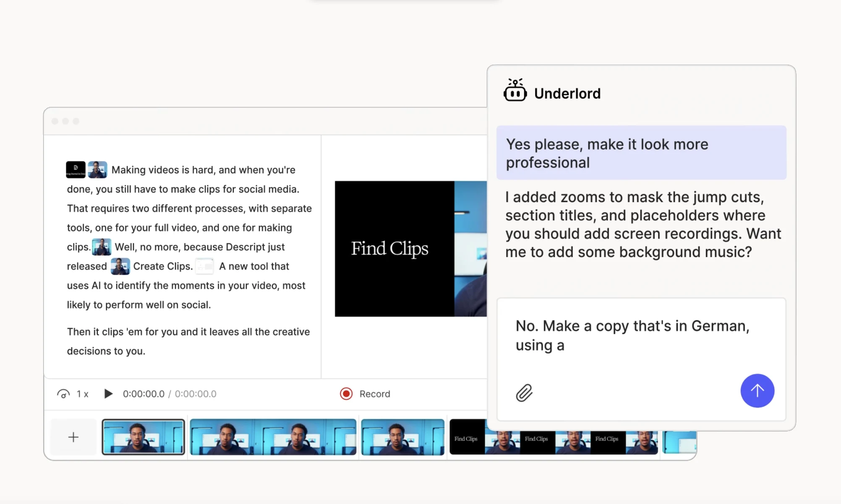Select the first video clip thumbnail in timeline

pyautogui.click(x=143, y=437)
